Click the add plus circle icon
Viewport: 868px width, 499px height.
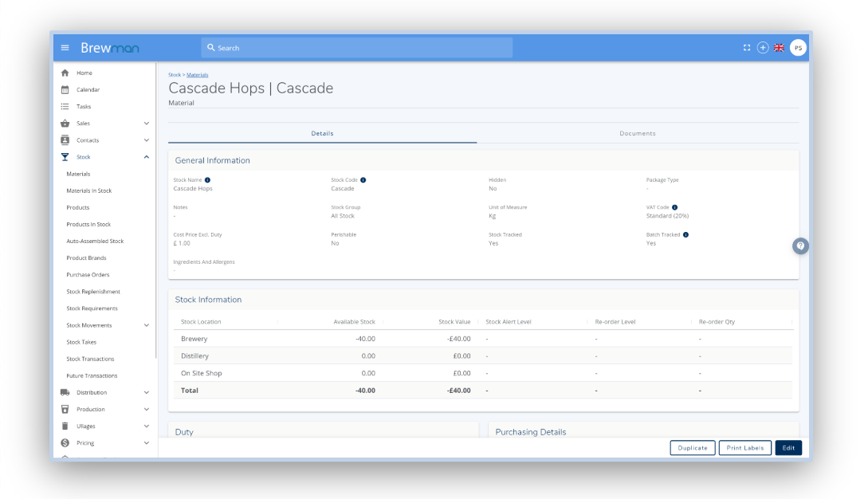point(763,48)
